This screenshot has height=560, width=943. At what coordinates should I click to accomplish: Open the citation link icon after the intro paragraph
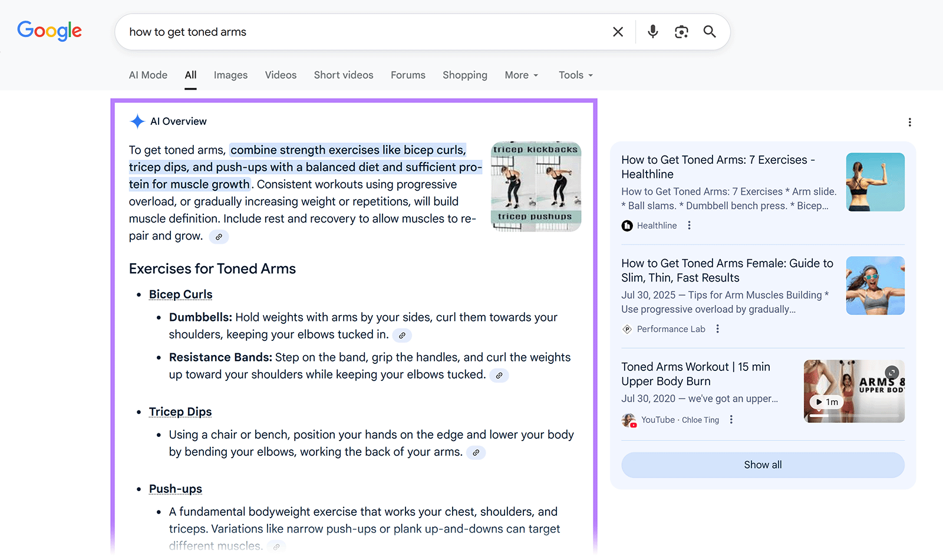pos(218,236)
